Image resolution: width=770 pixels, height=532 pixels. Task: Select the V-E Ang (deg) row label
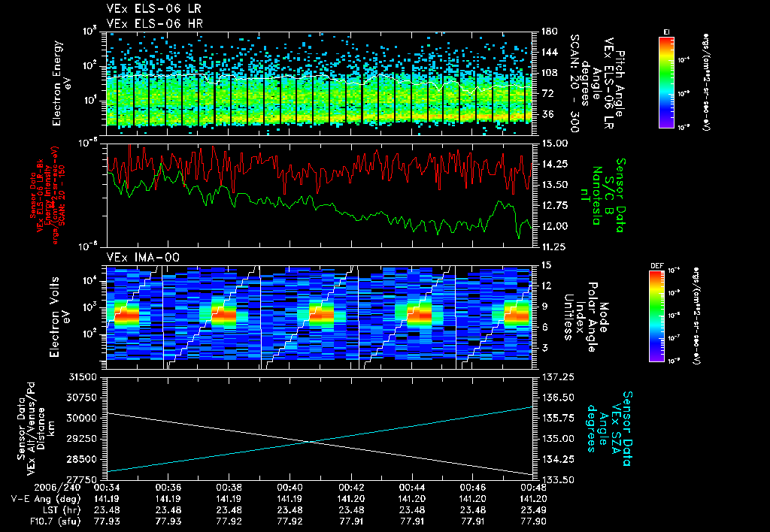46,499
